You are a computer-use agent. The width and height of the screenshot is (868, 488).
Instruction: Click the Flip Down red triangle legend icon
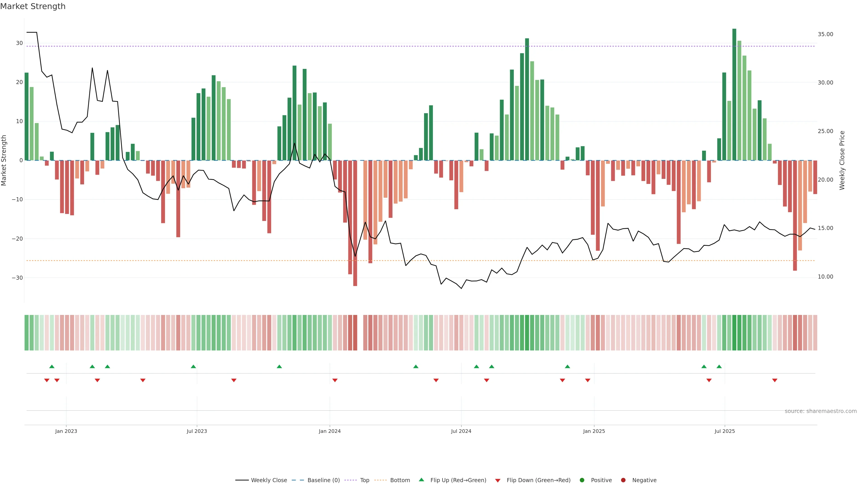pyautogui.click(x=497, y=480)
